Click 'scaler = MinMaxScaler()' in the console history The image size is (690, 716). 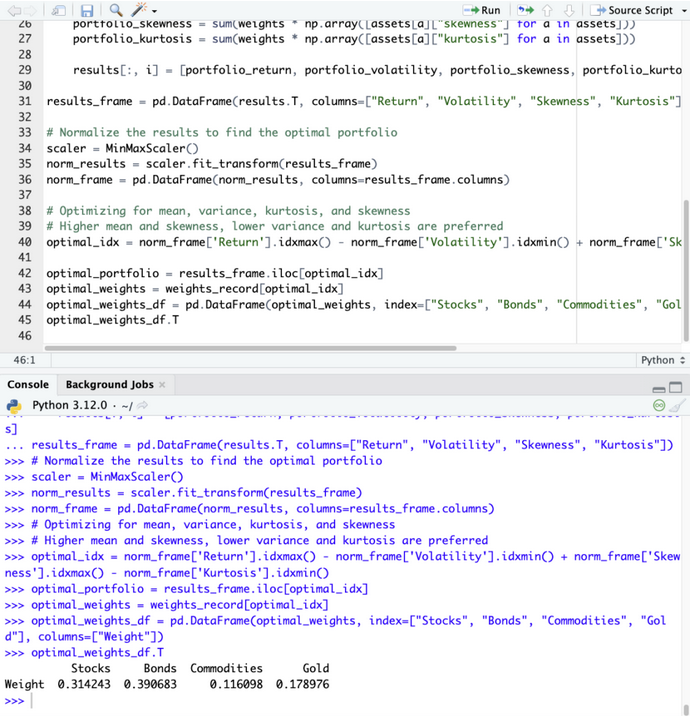(107, 477)
